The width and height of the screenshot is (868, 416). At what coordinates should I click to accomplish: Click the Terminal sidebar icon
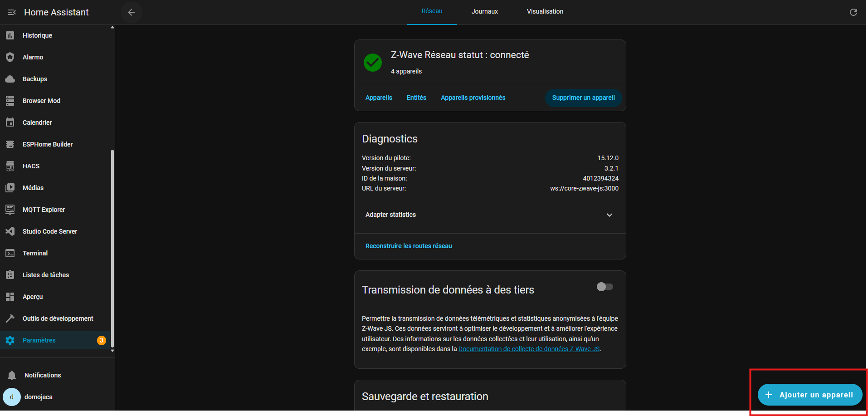click(x=10, y=253)
